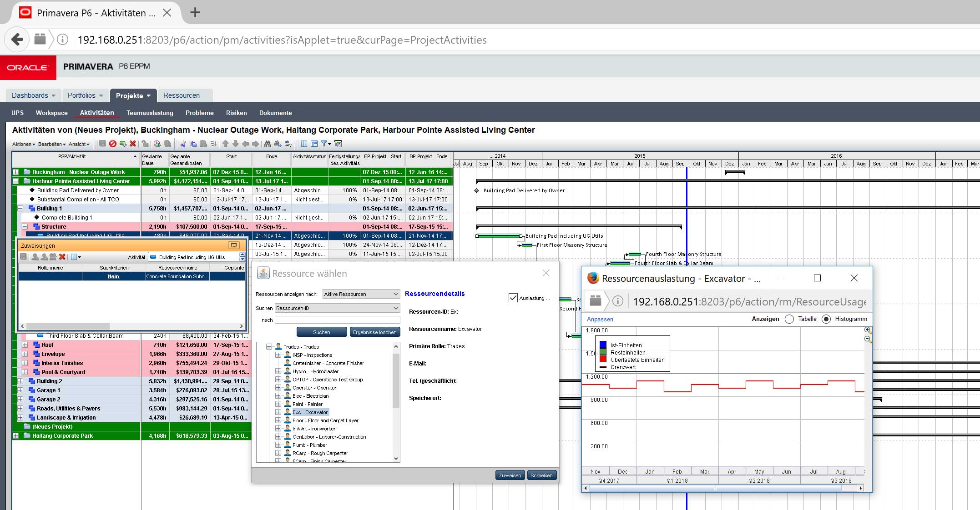The image size is (980, 510).
Task: Toggle the Auslastung checkbox
Action: click(x=513, y=298)
